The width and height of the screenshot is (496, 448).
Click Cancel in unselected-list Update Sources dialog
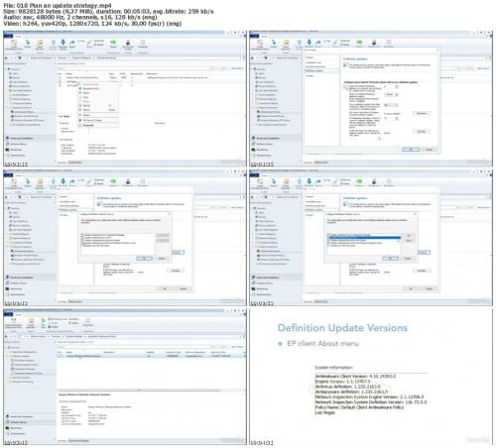coord(162,259)
